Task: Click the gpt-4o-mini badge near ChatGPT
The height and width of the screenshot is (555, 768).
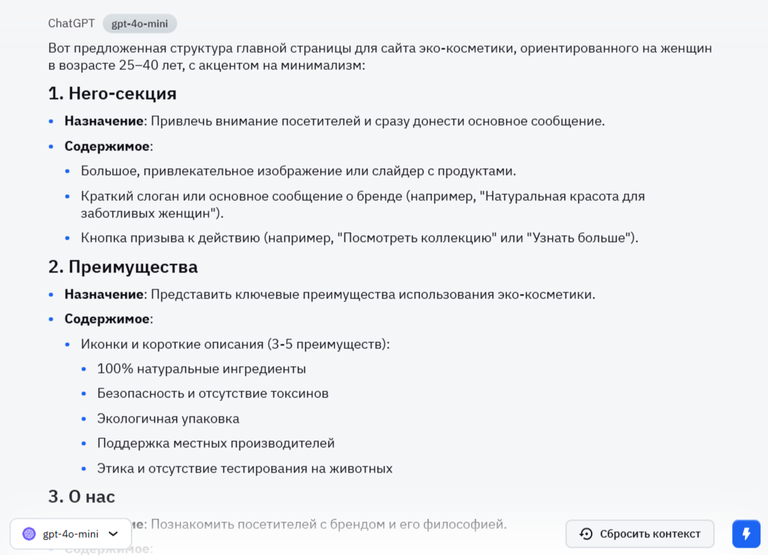Action: click(140, 24)
